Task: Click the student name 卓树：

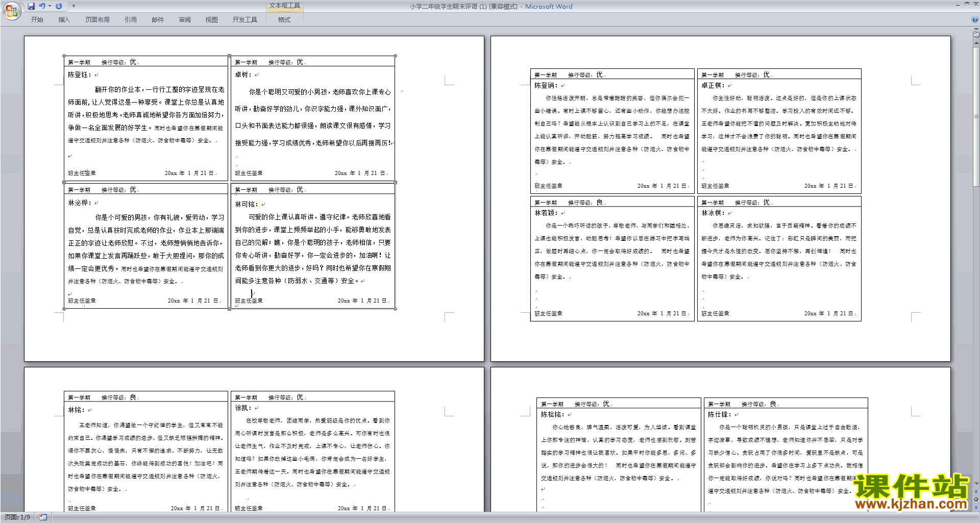Action: pyautogui.click(x=243, y=74)
